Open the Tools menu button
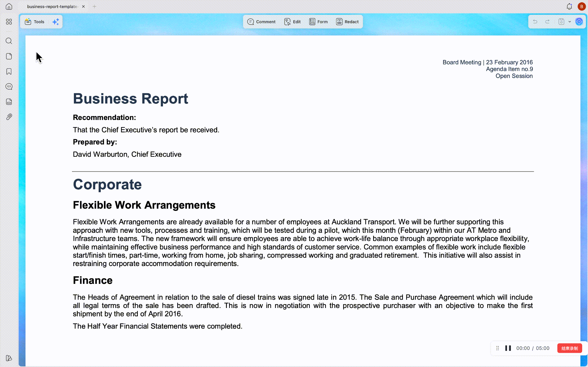This screenshot has height=367, width=588. click(35, 22)
